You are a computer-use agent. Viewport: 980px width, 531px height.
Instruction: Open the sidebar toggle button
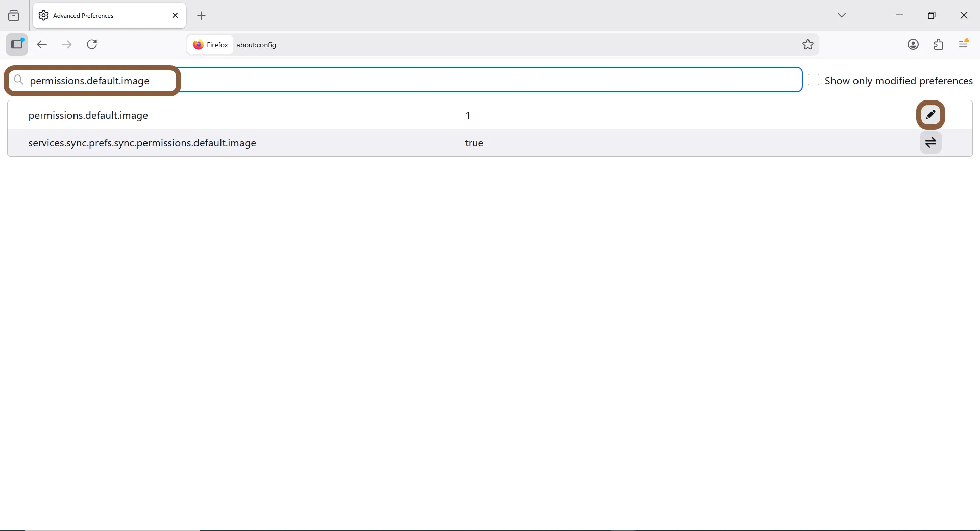(x=17, y=45)
